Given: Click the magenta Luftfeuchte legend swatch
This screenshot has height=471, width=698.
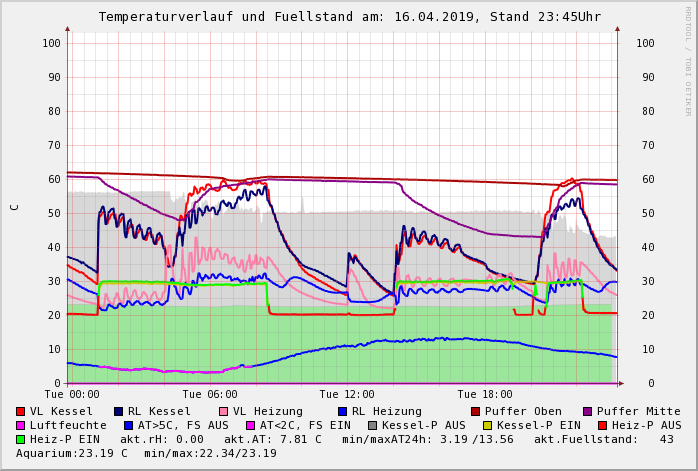Looking at the screenshot, I should [21, 425].
